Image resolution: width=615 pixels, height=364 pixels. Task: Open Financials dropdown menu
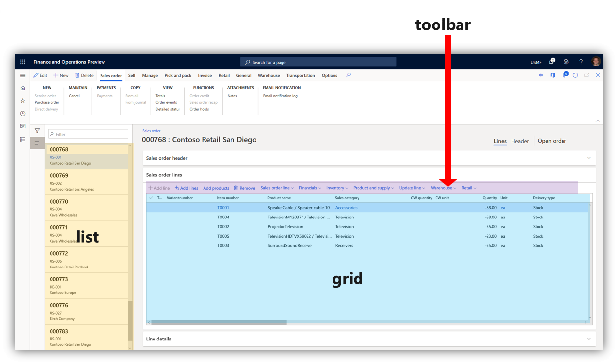310,188
